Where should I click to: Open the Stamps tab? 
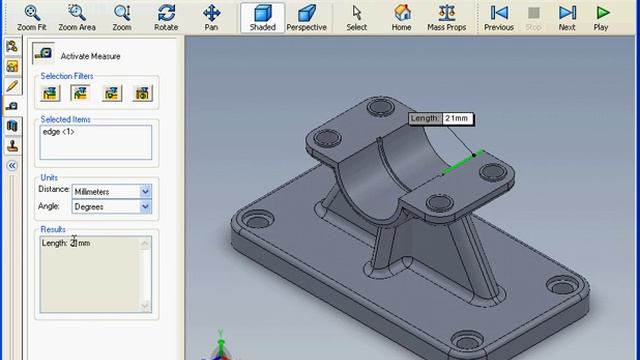12,146
